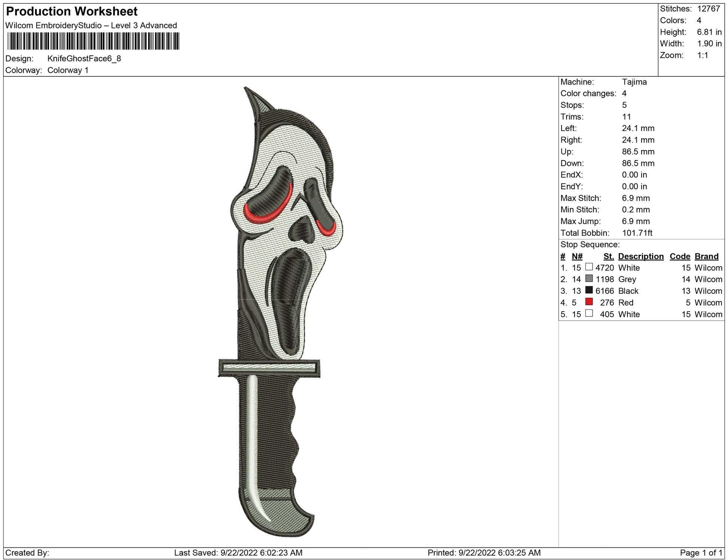The width and height of the screenshot is (728, 560).
Task: Click the Tajima machine value
Action: coord(634,82)
